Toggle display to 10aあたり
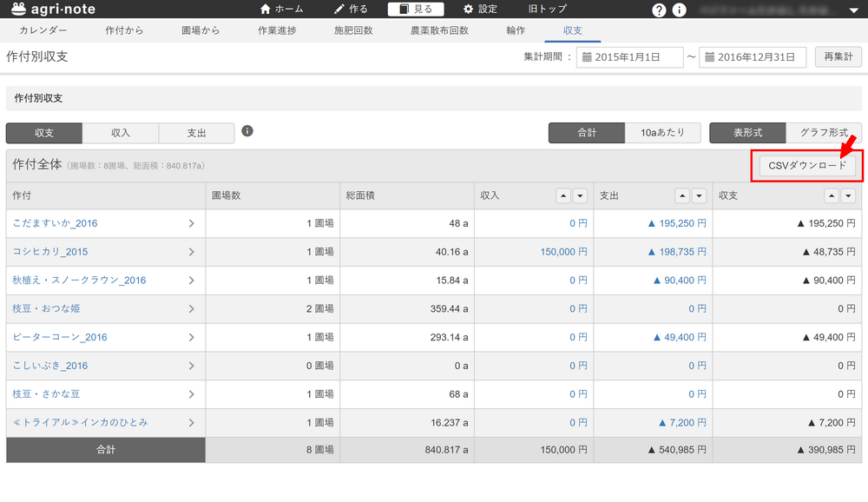 pos(663,133)
